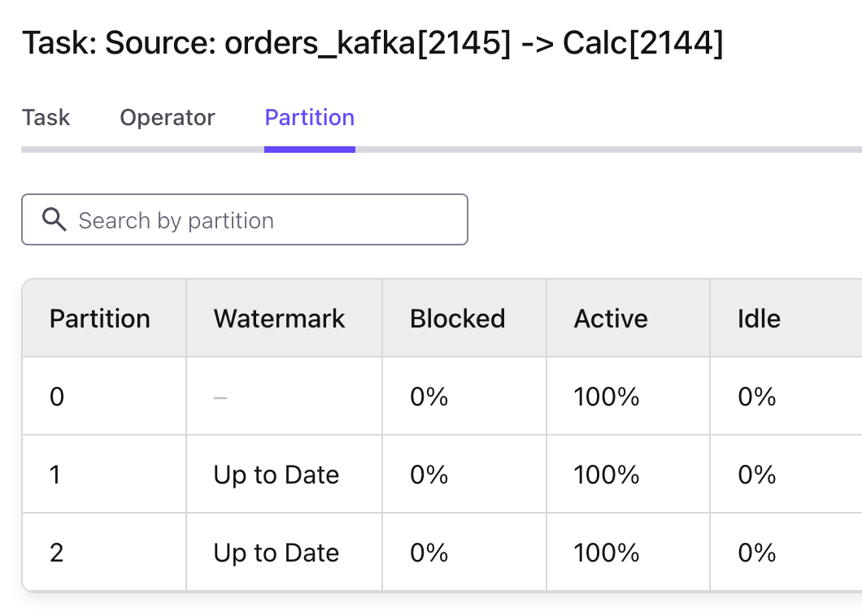
Task: Click the magnifier icon in the search box
Action: tap(54, 219)
